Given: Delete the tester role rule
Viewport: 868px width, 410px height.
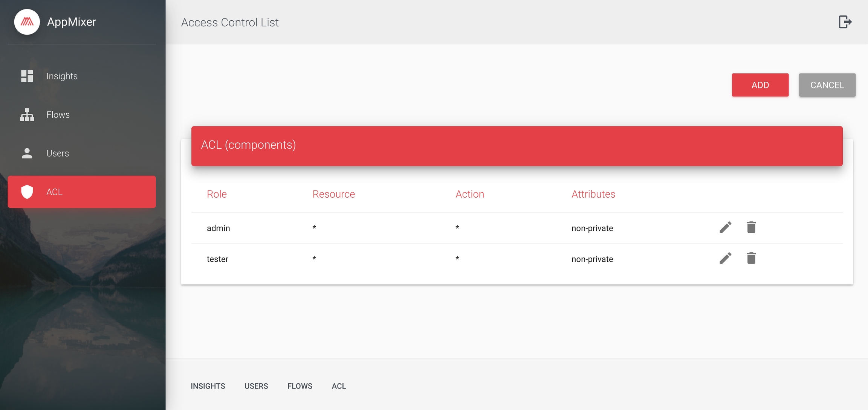Looking at the screenshot, I should (751, 258).
